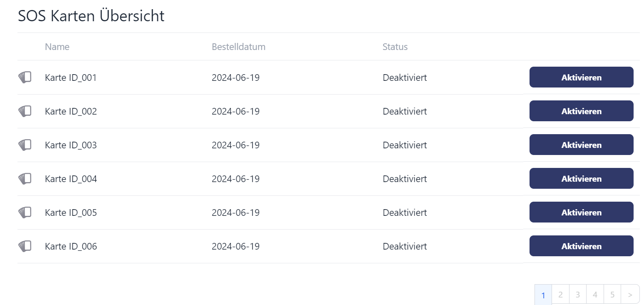This screenshot has height=305, width=644.
Task: Click the card icon beside Karte ID_002
Action: point(25,111)
